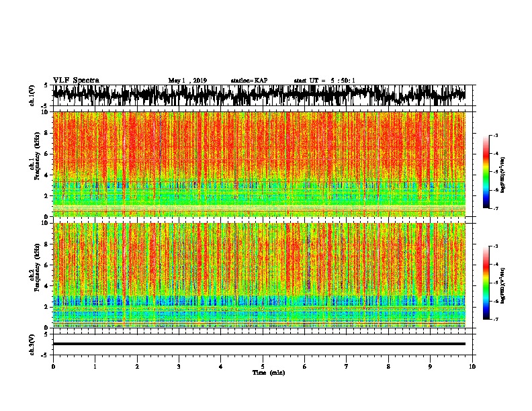Click the "VLF Spectra" plot title
Viewport: 532px width, 411px height.
point(76,81)
